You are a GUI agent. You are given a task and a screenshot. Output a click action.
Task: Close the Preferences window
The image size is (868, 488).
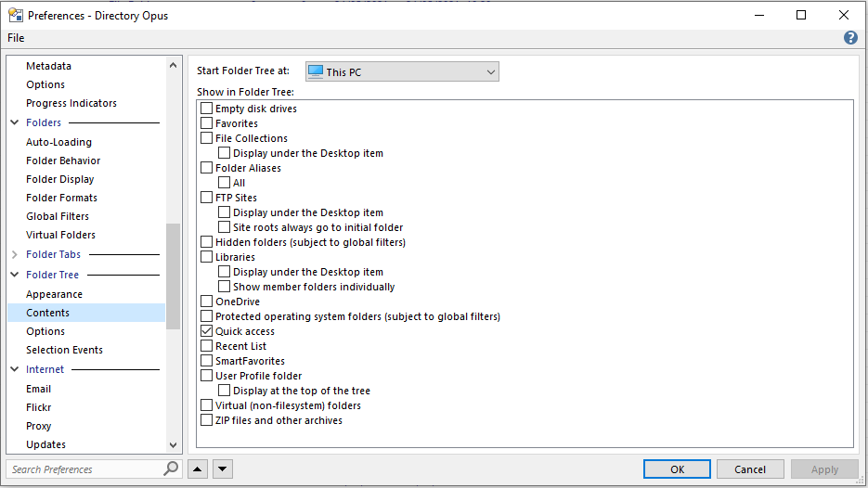pos(844,15)
